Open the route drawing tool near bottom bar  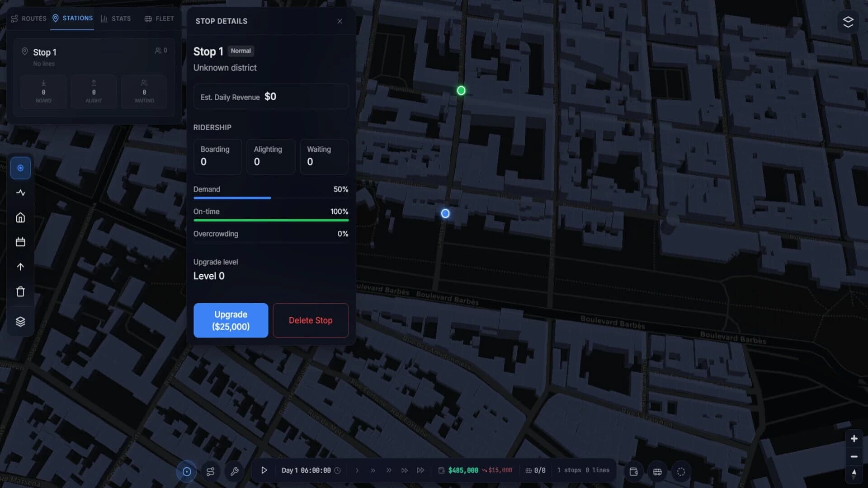coord(211,471)
